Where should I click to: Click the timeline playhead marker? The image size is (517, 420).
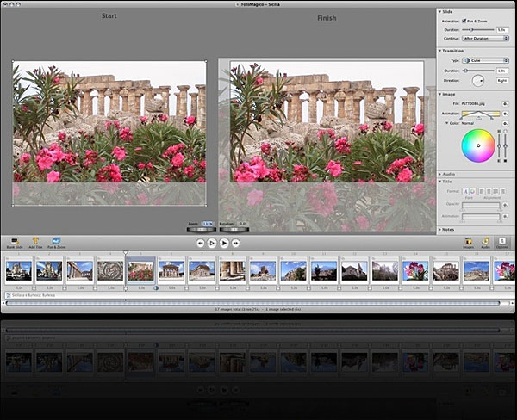coord(125,253)
